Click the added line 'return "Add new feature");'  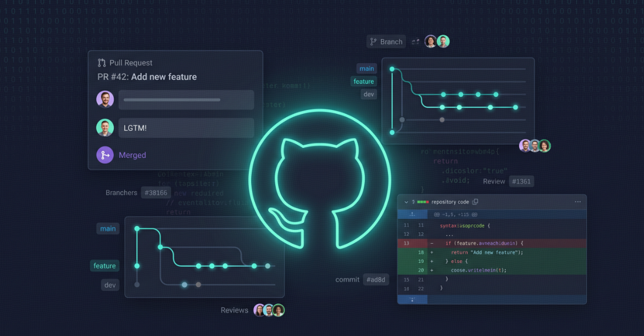tap(487, 252)
